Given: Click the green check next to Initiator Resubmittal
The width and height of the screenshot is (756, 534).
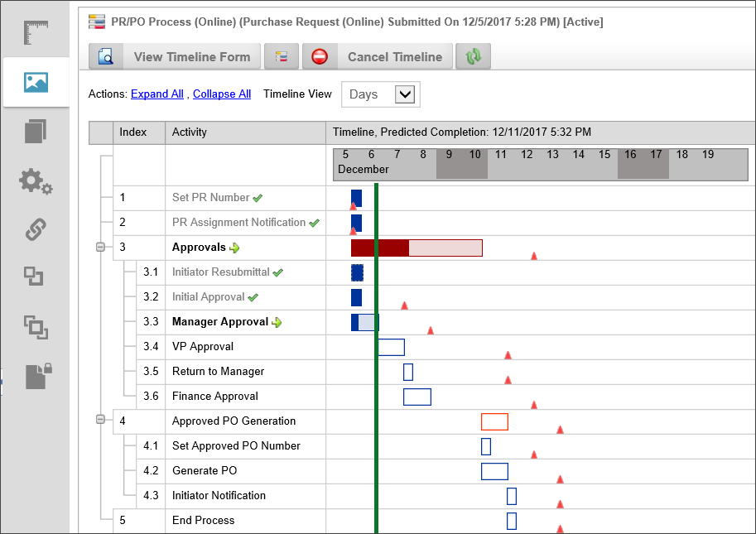Looking at the screenshot, I should click(x=277, y=272).
